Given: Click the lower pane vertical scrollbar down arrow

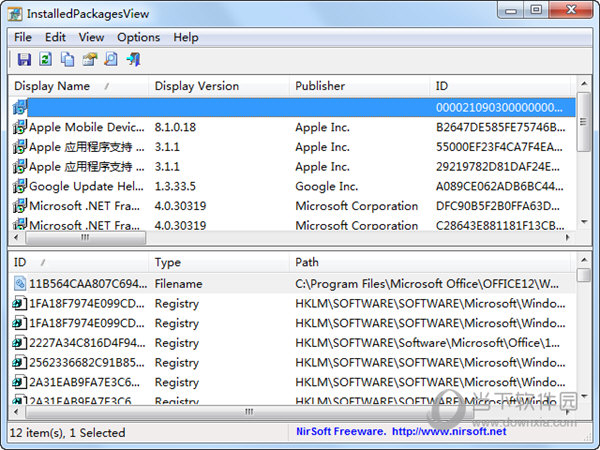Looking at the screenshot, I should tap(584, 396).
